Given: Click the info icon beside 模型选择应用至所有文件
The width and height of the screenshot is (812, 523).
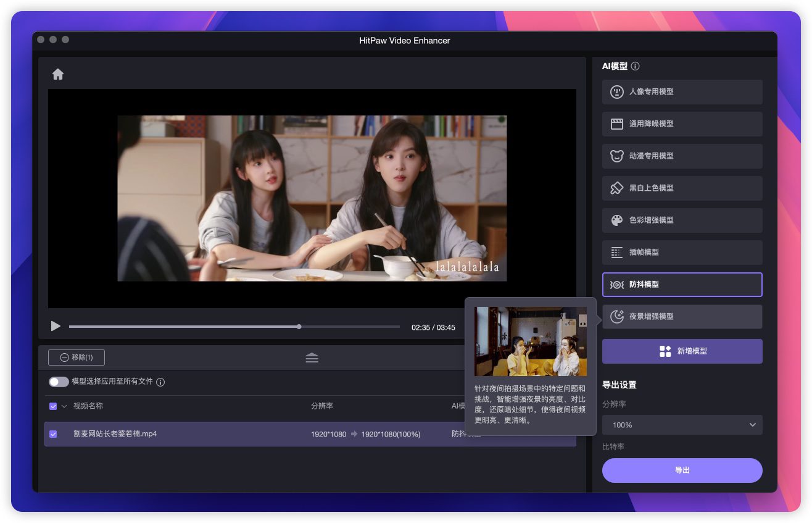Looking at the screenshot, I should pyautogui.click(x=160, y=382).
